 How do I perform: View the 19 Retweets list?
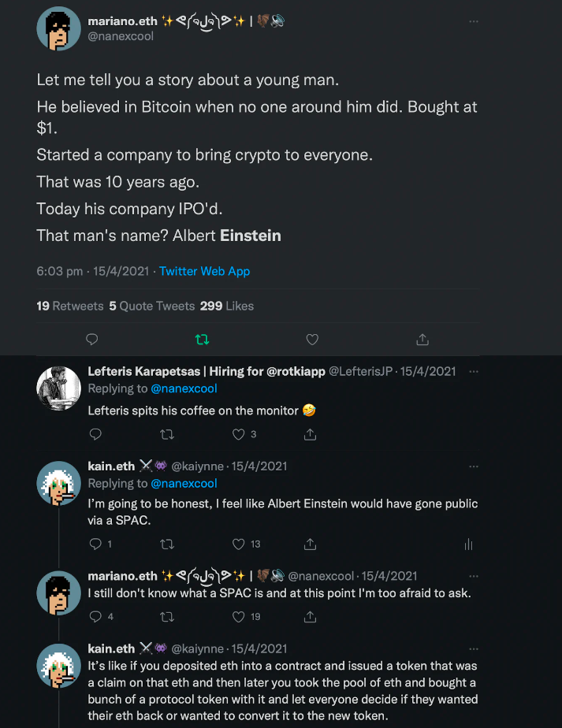(70, 306)
